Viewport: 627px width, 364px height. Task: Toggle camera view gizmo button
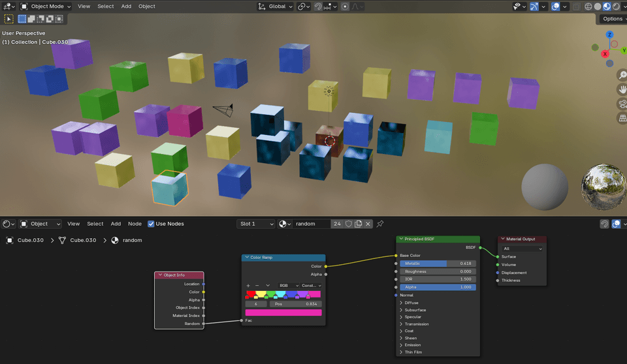pyautogui.click(x=622, y=104)
